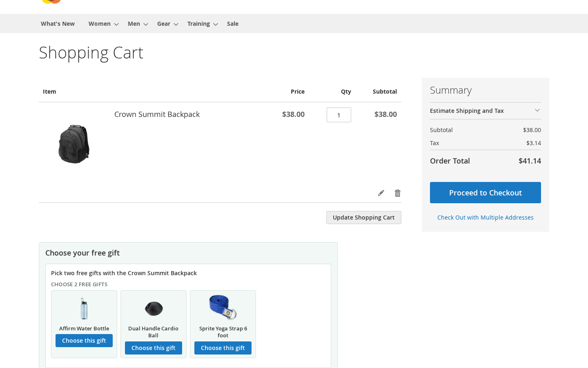Choose the Affirm Water Bottle gift

pyautogui.click(x=84, y=341)
